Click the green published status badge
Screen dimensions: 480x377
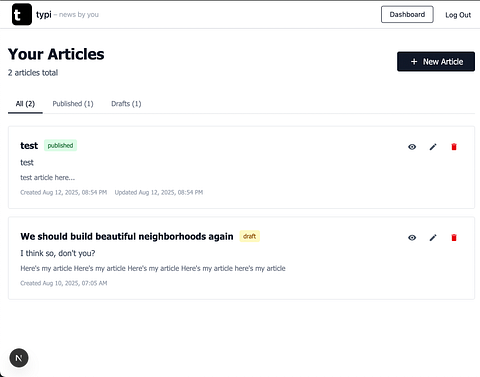[x=60, y=145]
